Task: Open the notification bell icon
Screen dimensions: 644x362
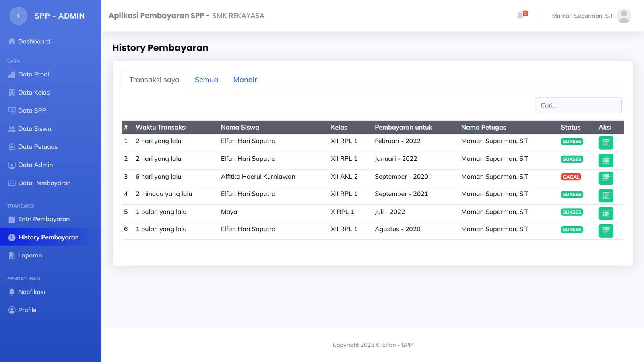Action: pyautogui.click(x=520, y=16)
